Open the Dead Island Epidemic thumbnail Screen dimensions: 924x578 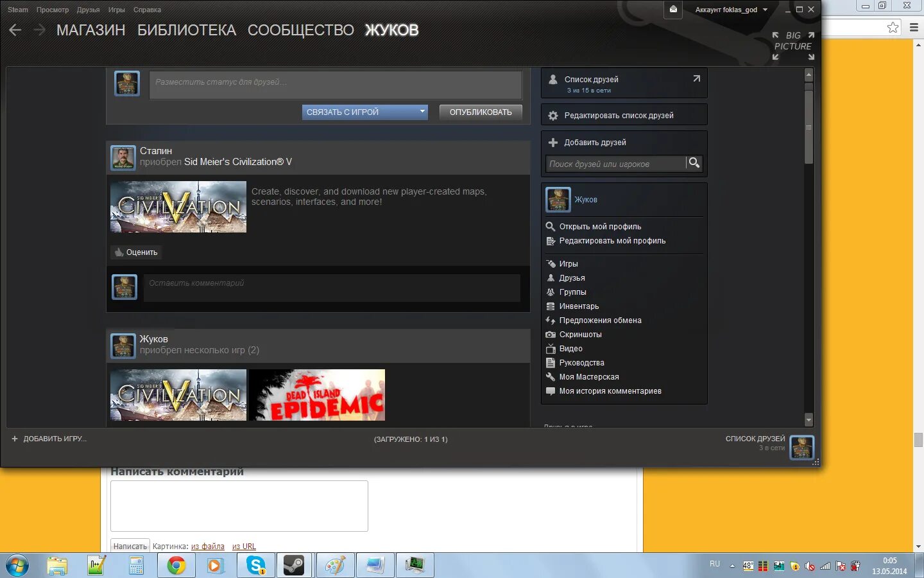coord(317,395)
